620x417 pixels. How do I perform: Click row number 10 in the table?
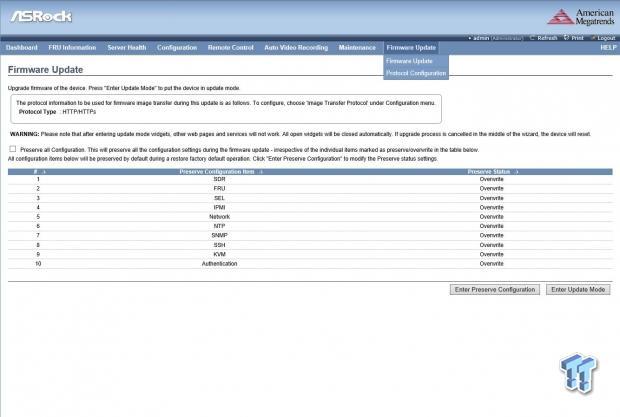coord(38,264)
